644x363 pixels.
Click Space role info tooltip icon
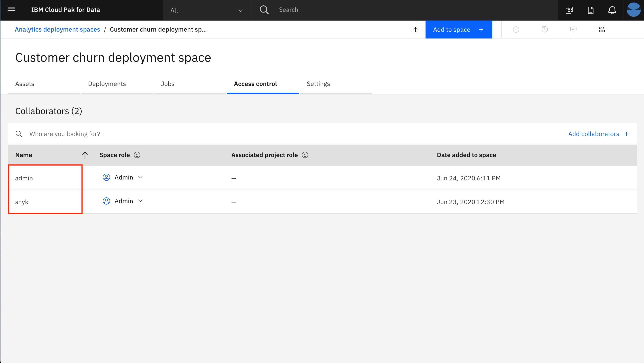point(137,155)
